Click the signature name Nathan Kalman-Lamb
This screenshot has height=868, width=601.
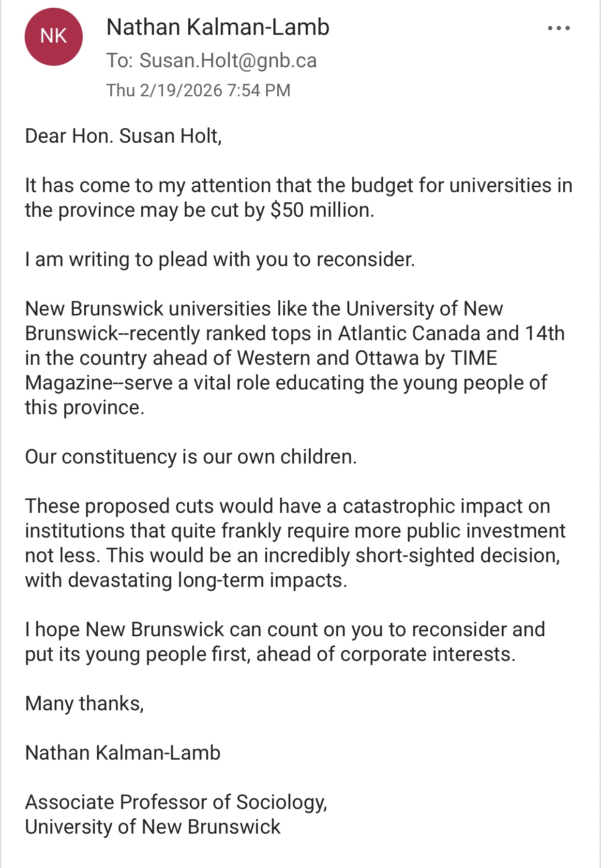click(x=123, y=753)
